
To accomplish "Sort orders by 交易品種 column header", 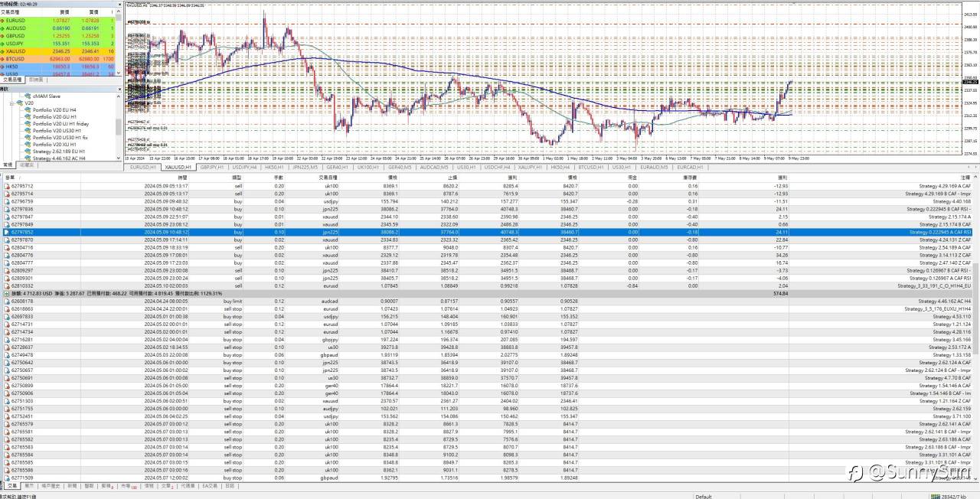I will pyautogui.click(x=331, y=177).
